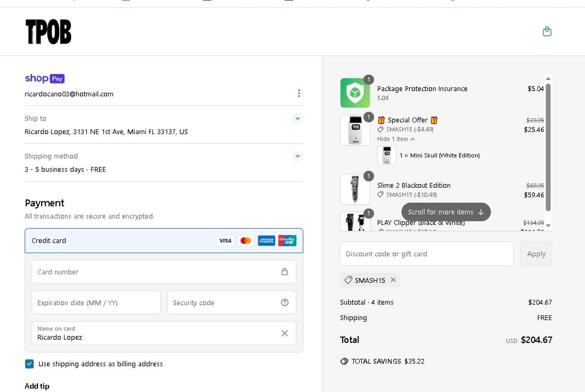The image size is (585, 392).
Task: Focus the Card number field
Action: 164,272
